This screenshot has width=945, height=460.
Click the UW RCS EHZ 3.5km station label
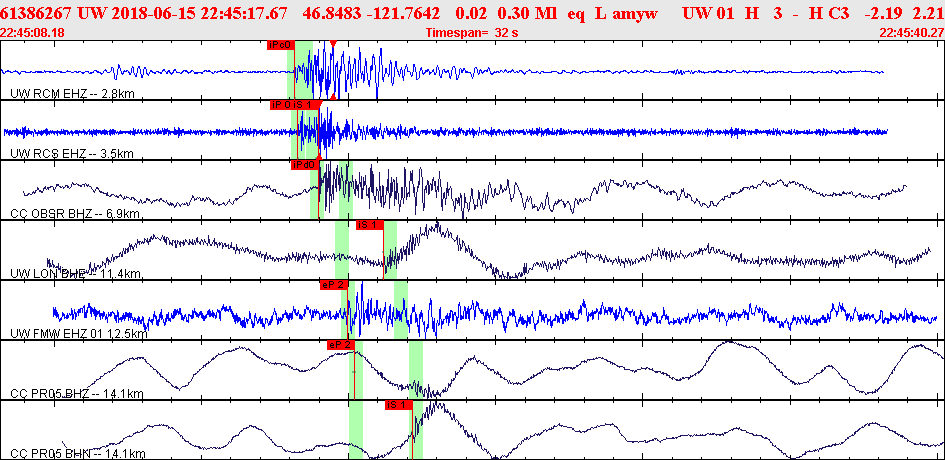pos(72,154)
